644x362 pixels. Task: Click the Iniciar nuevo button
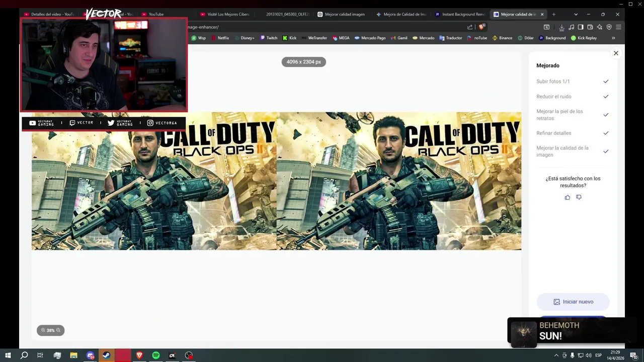click(x=573, y=302)
